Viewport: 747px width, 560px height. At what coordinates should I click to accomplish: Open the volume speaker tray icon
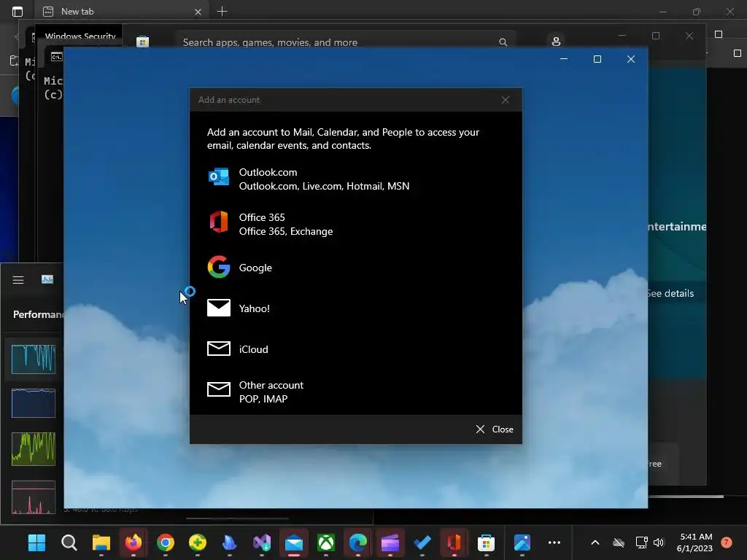659,542
